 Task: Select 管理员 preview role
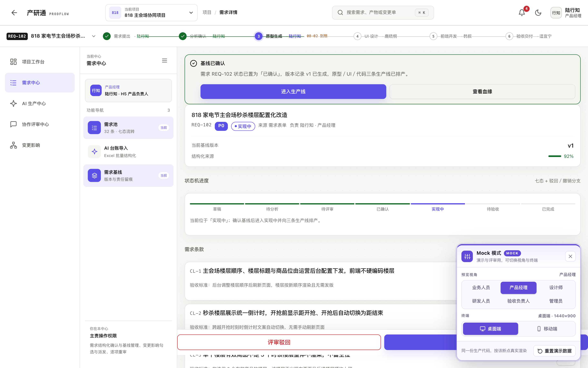click(556, 301)
